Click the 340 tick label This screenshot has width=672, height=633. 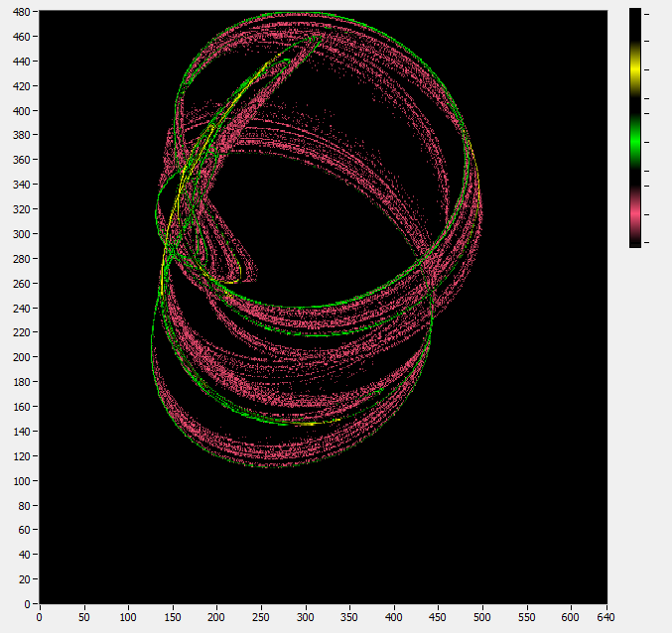22,185
